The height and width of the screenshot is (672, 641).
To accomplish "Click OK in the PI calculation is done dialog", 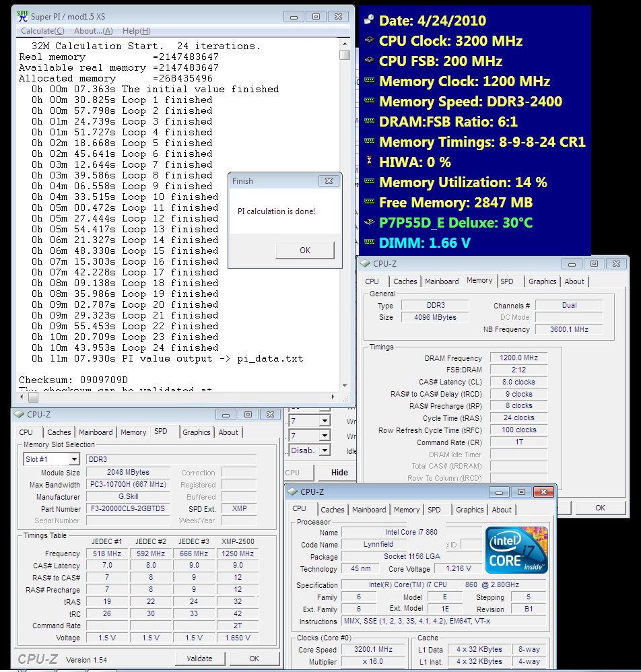I will tap(304, 250).
